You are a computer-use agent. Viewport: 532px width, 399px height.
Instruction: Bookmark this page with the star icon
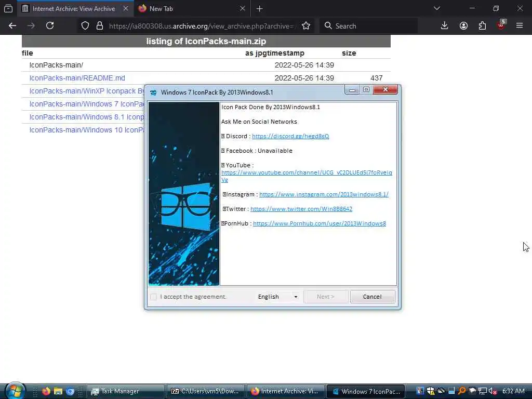(x=305, y=26)
